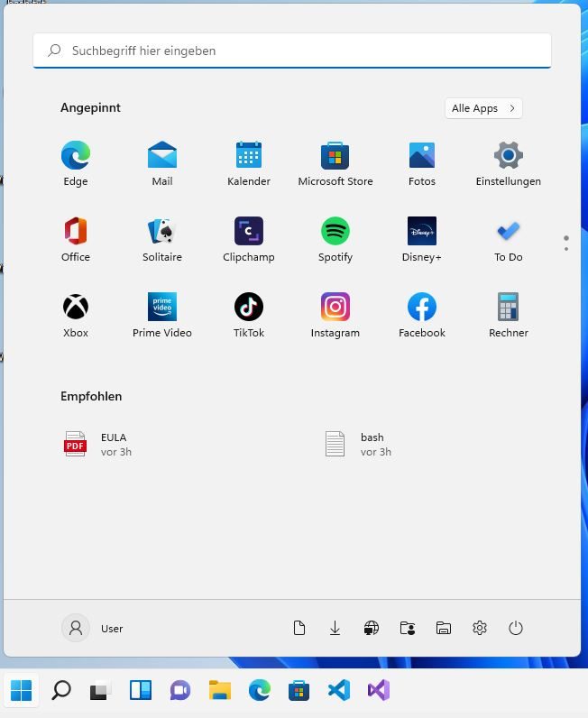Open File Explorer from the taskbar

(220, 690)
